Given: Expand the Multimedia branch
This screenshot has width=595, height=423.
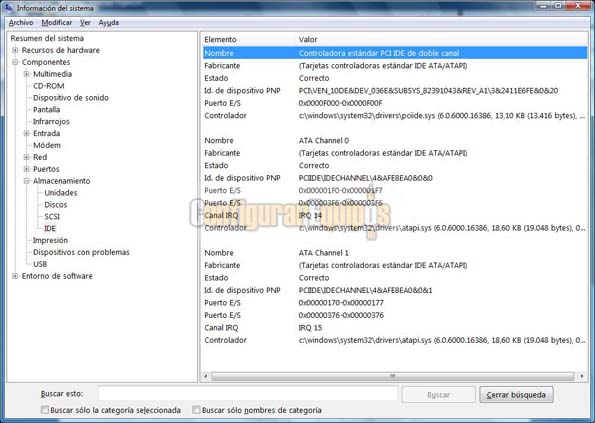Looking at the screenshot, I should (x=27, y=74).
